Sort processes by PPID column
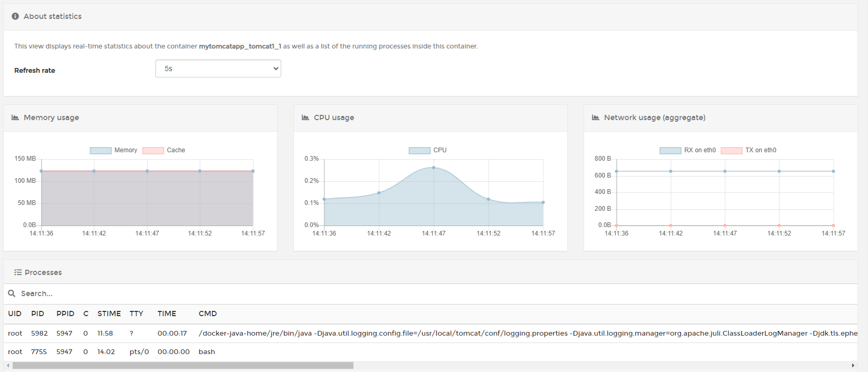Image resolution: width=868 pixels, height=372 pixels. click(x=65, y=314)
